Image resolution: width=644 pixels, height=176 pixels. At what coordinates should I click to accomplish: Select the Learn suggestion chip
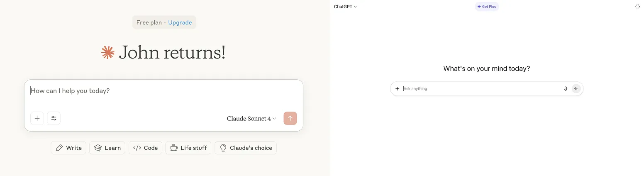click(107, 148)
